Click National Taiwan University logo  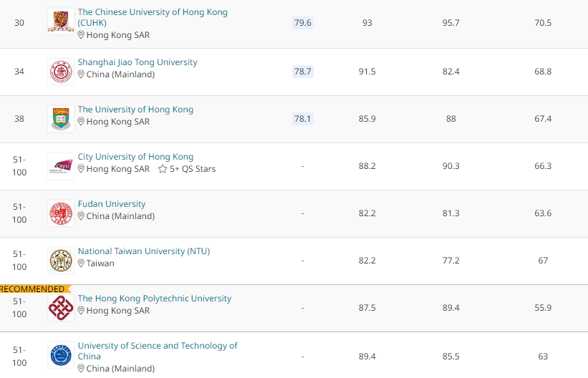(x=60, y=260)
